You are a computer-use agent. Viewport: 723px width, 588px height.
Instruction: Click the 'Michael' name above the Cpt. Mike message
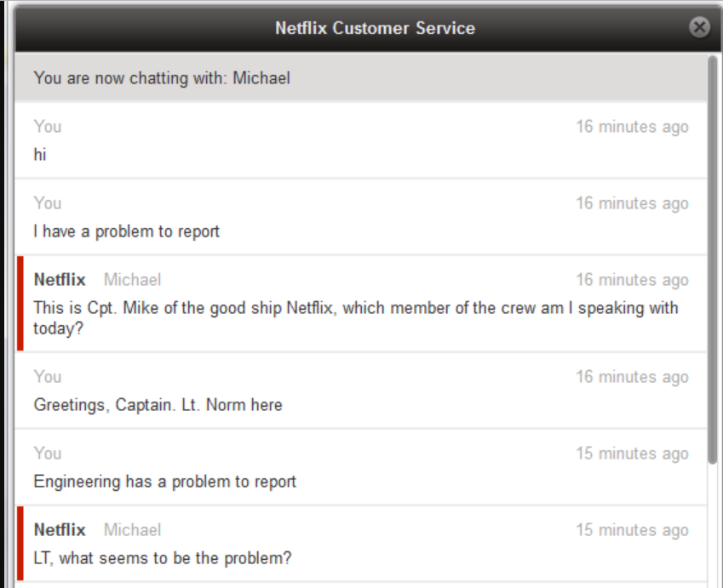click(x=132, y=280)
